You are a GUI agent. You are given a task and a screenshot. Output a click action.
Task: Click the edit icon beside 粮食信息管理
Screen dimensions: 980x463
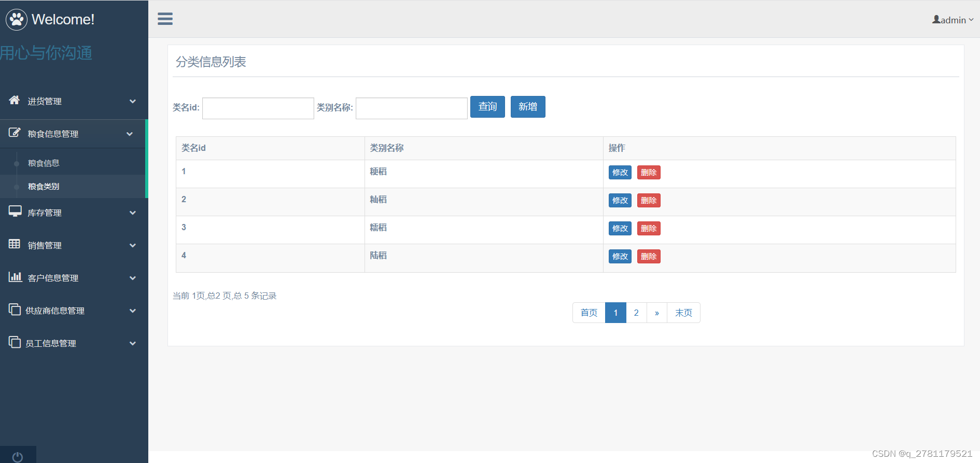click(x=15, y=133)
